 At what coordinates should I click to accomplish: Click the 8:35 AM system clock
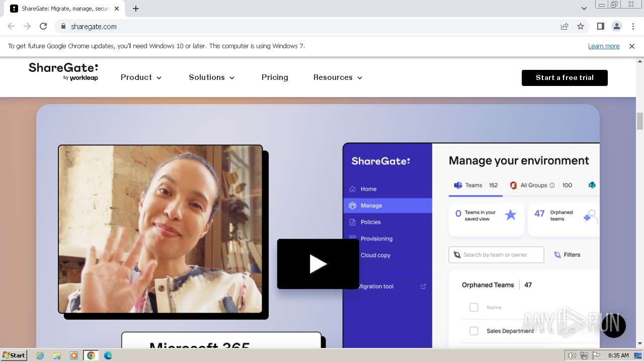point(618,355)
